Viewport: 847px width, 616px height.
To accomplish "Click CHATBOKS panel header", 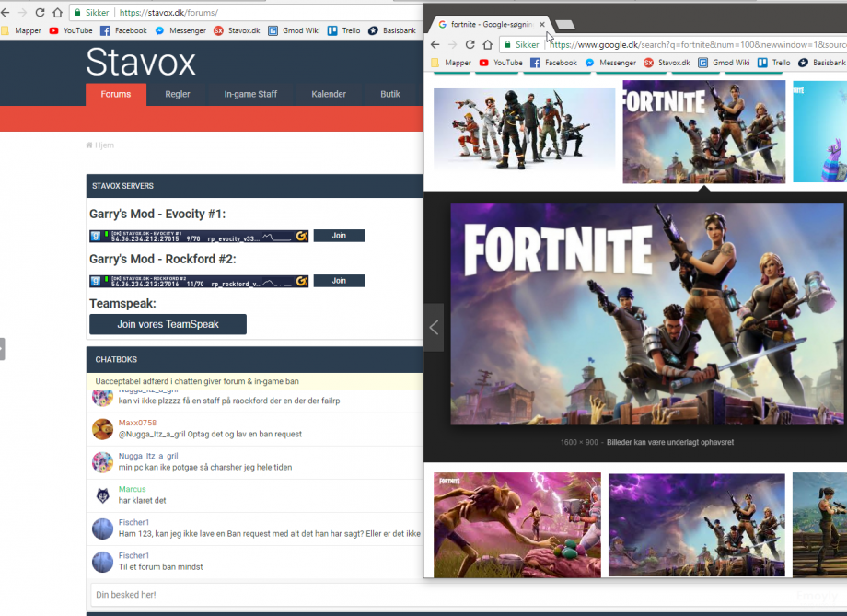I will coord(254,360).
